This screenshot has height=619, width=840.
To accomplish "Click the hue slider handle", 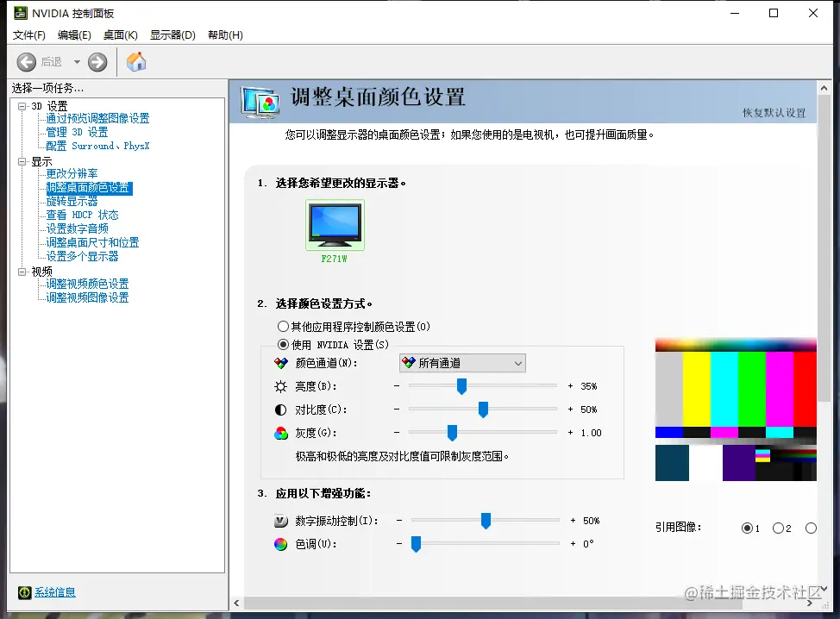I will pyautogui.click(x=416, y=544).
